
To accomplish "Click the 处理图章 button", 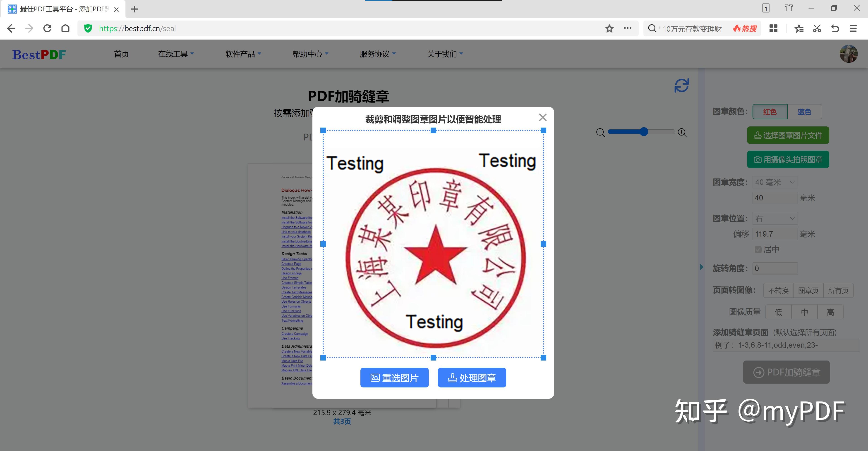I will pos(472,378).
